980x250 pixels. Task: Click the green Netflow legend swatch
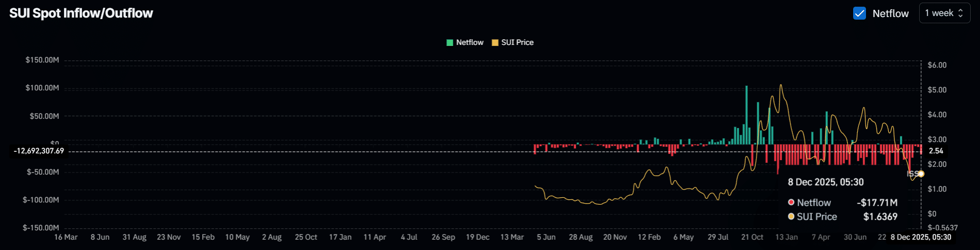[450, 43]
